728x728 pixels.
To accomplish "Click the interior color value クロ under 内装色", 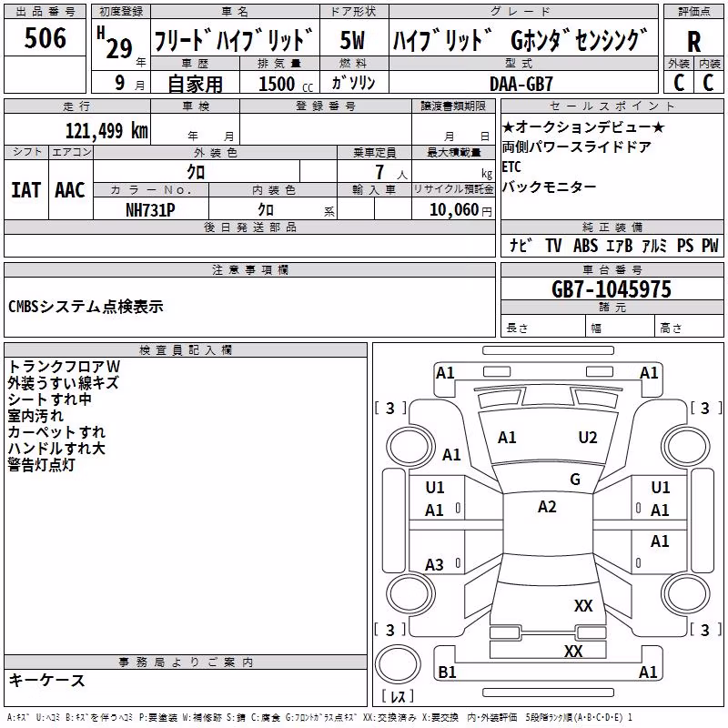I will pos(266,210).
